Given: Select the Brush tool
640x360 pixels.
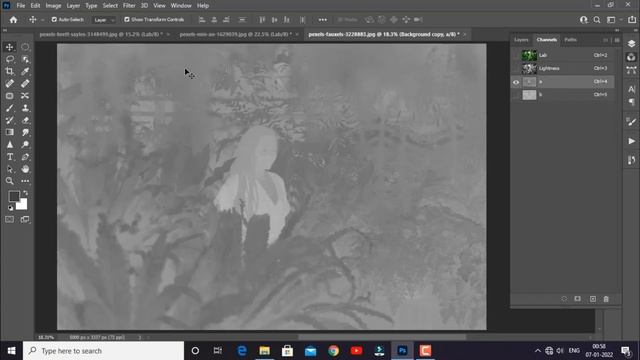Looking at the screenshot, I should point(10,108).
